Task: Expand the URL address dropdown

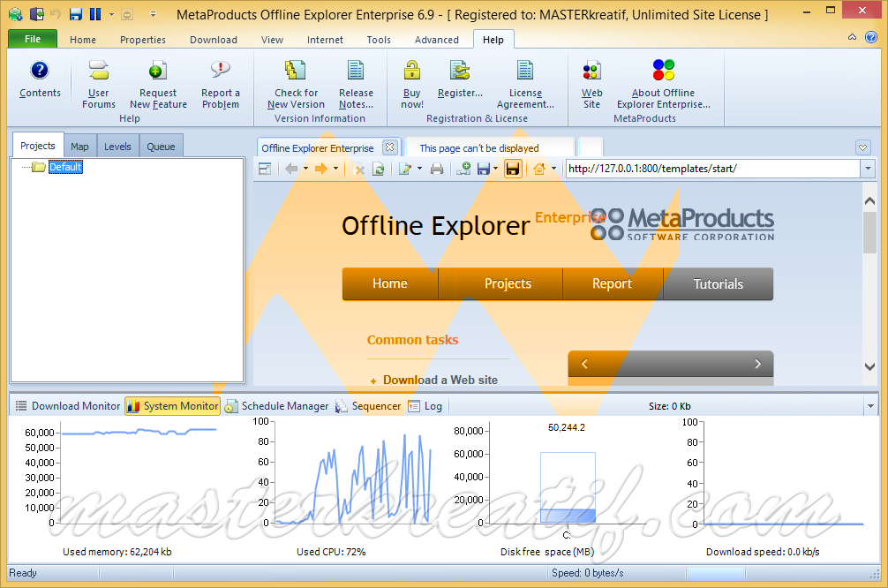Action: tap(868, 169)
